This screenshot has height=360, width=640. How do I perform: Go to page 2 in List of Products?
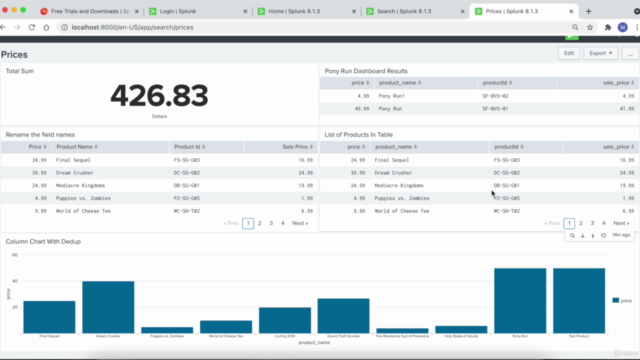(581, 223)
